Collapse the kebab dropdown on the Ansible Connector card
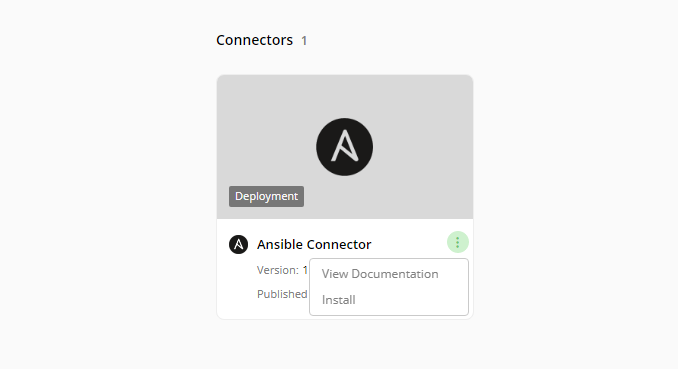Viewport: 678px width, 369px height. 457,242
